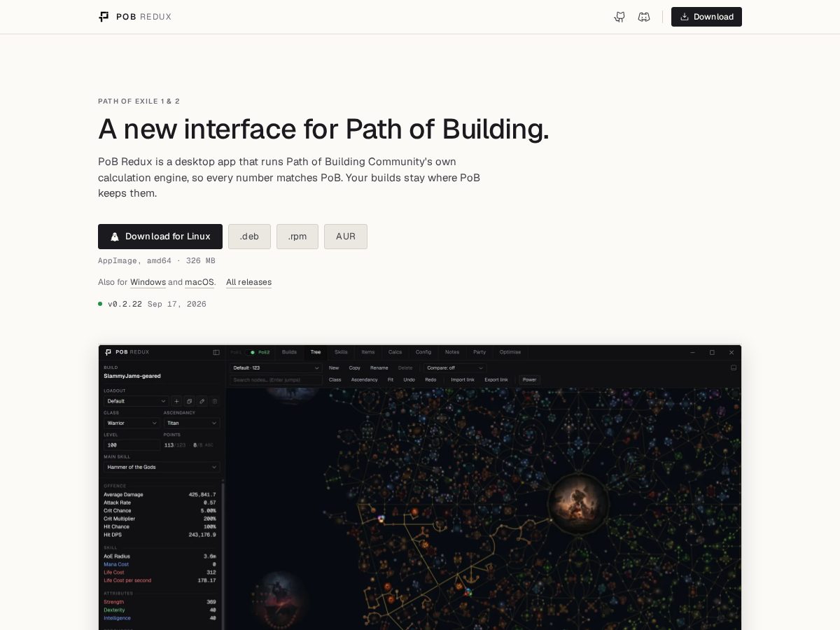
Task: Open the Skills tab
Action: tap(341, 352)
